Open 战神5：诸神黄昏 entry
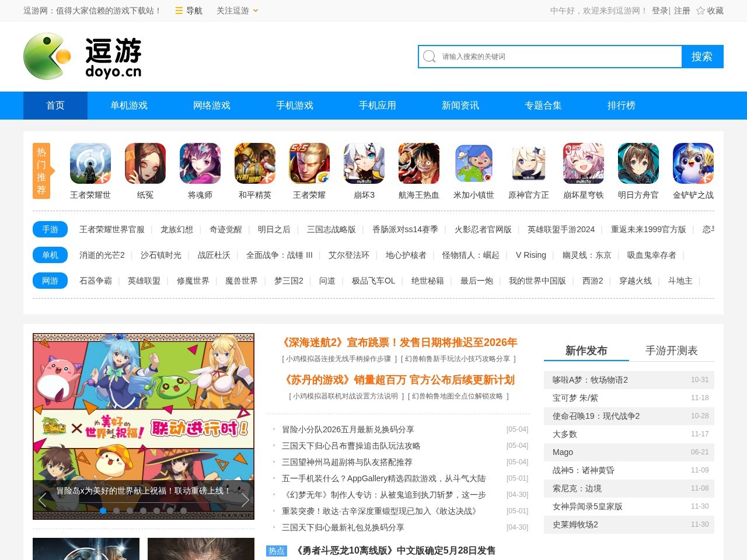747x560 pixels. (629, 470)
